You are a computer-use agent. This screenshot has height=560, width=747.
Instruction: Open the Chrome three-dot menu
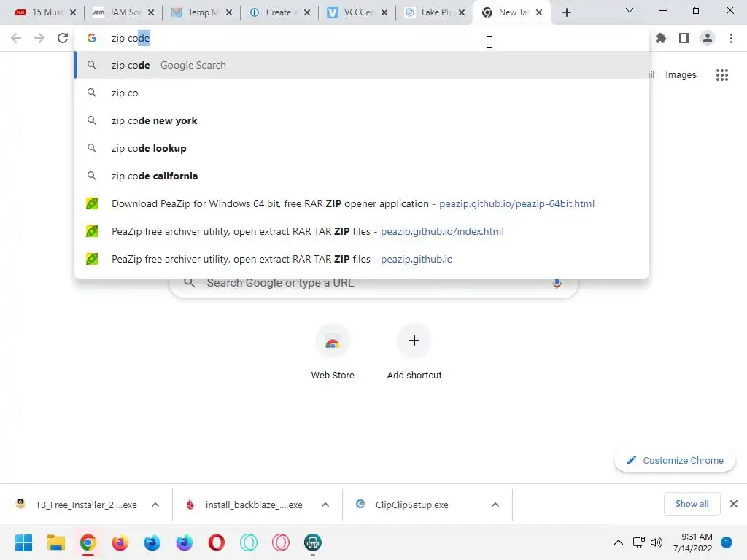(x=731, y=38)
